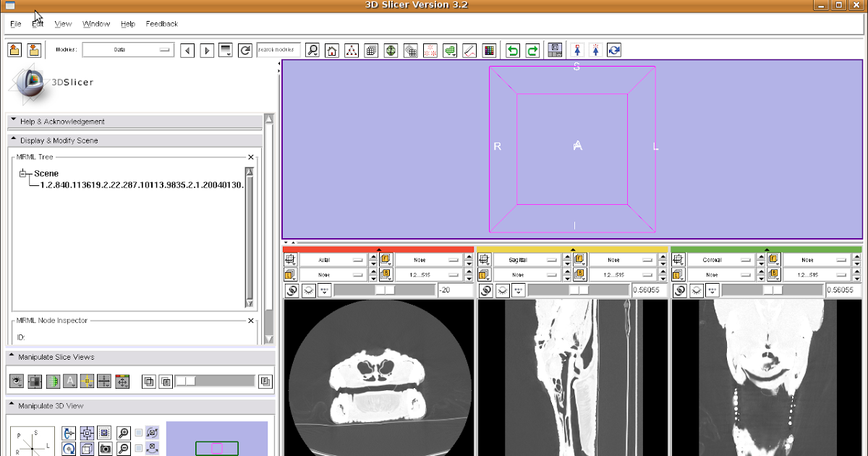Click the refresh module icon
Image resolution: width=868 pixels, height=456 pixels.
(245, 51)
